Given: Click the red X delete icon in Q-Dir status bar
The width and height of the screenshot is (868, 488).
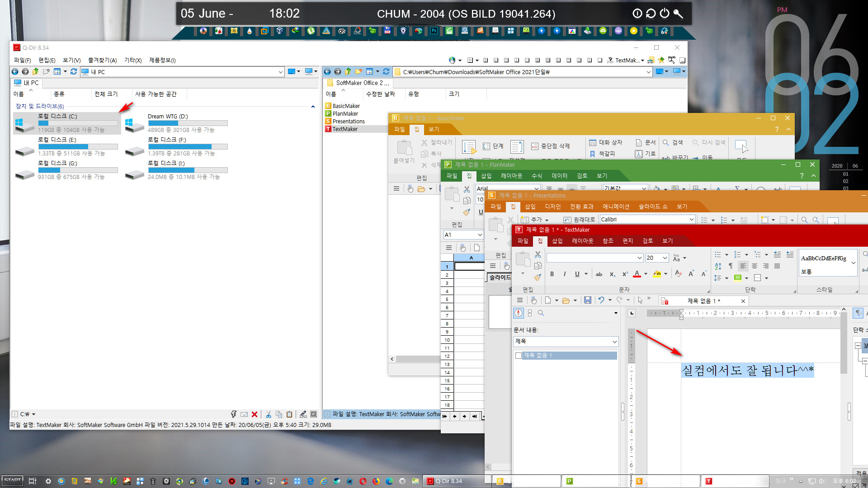Looking at the screenshot, I should pos(255,414).
